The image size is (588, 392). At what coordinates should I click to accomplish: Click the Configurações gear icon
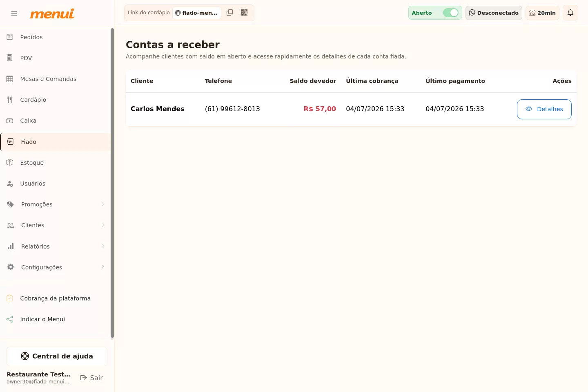(11, 267)
